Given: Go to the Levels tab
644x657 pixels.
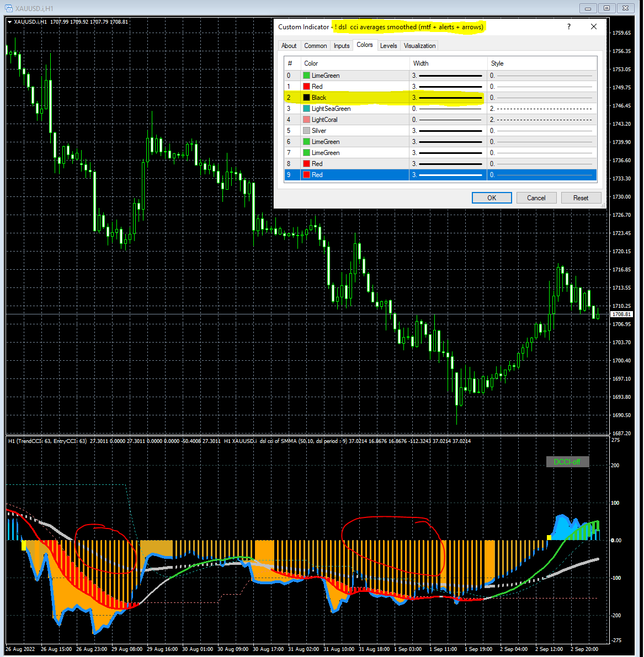Looking at the screenshot, I should pyautogui.click(x=388, y=46).
